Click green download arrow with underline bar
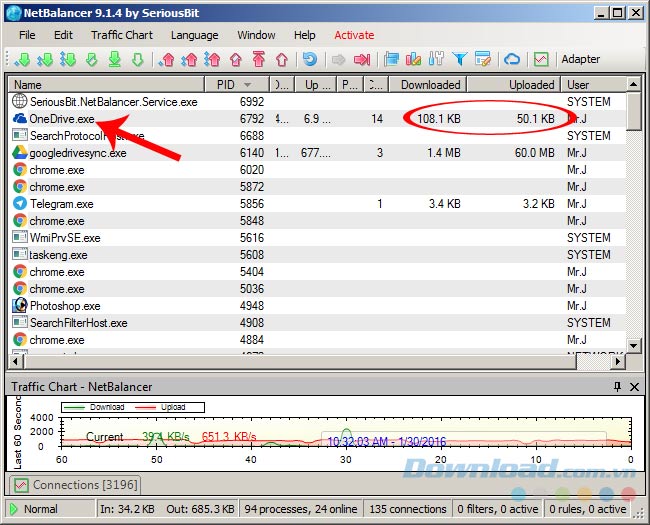This screenshot has height=525, width=650. click(x=115, y=59)
